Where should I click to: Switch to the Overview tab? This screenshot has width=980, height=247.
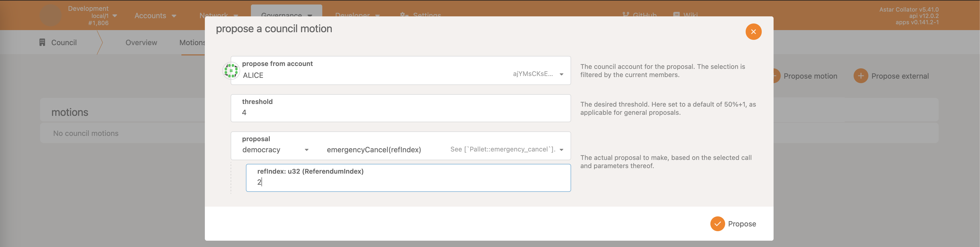point(141,43)
